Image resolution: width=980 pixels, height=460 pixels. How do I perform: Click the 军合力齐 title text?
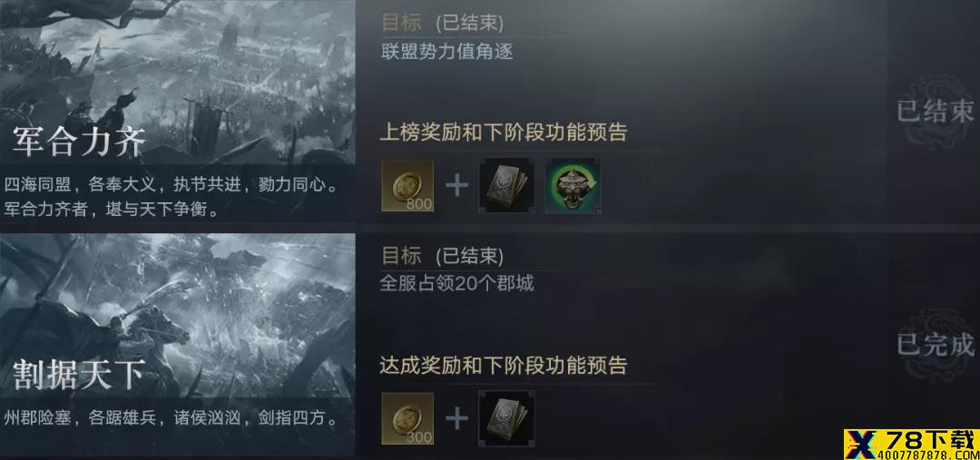point(79,142)
